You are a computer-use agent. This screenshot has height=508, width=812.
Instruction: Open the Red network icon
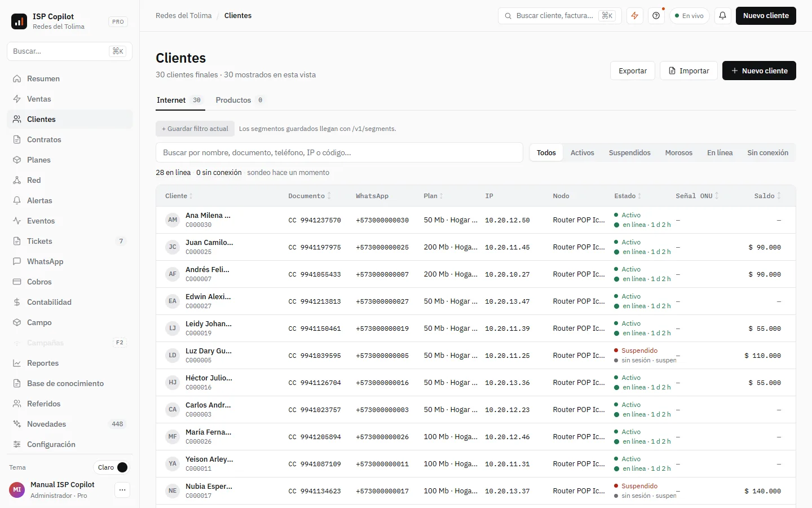(x=17, y=180)
